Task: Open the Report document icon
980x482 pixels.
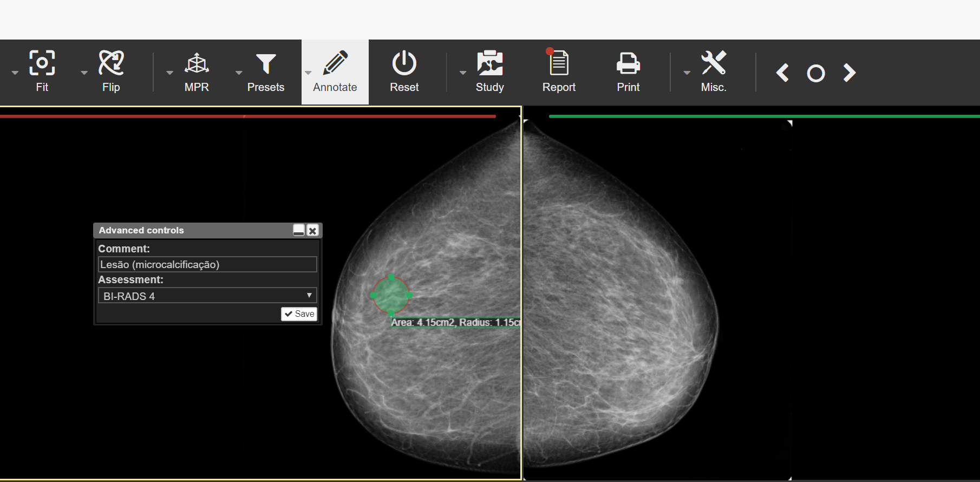Action: (x=558, y=62)
